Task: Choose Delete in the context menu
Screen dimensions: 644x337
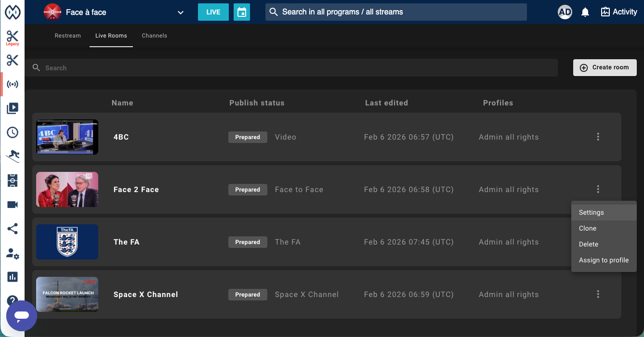Action: [604, 244]
